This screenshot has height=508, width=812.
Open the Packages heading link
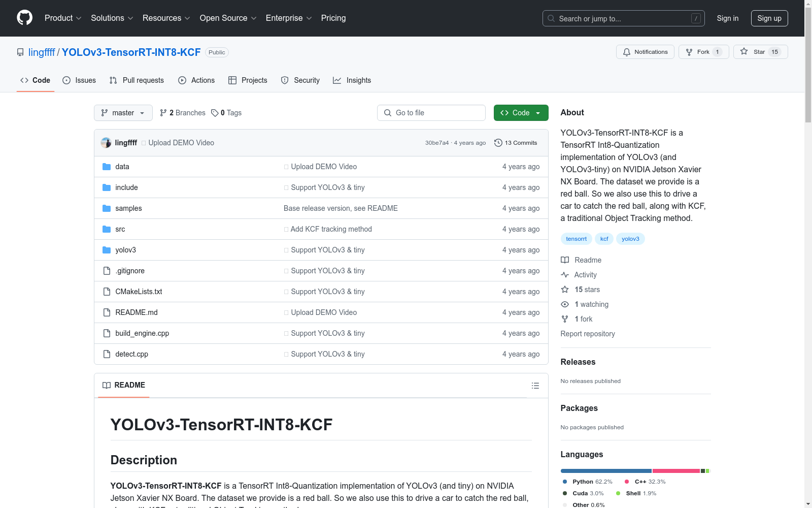coord(579,408)
